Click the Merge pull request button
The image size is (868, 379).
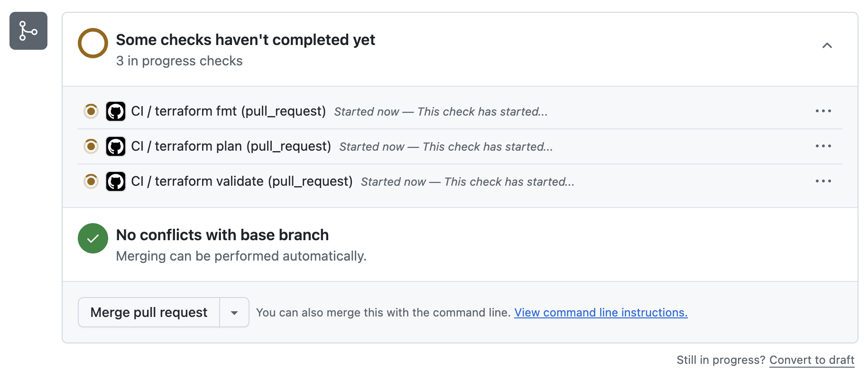click(149, 313)
